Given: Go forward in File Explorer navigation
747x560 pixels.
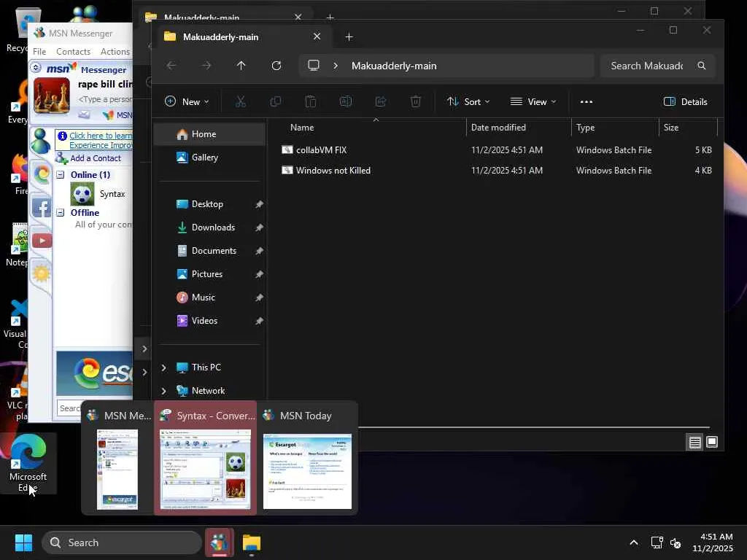Looking at the screenshot, I should click(206, 66).
